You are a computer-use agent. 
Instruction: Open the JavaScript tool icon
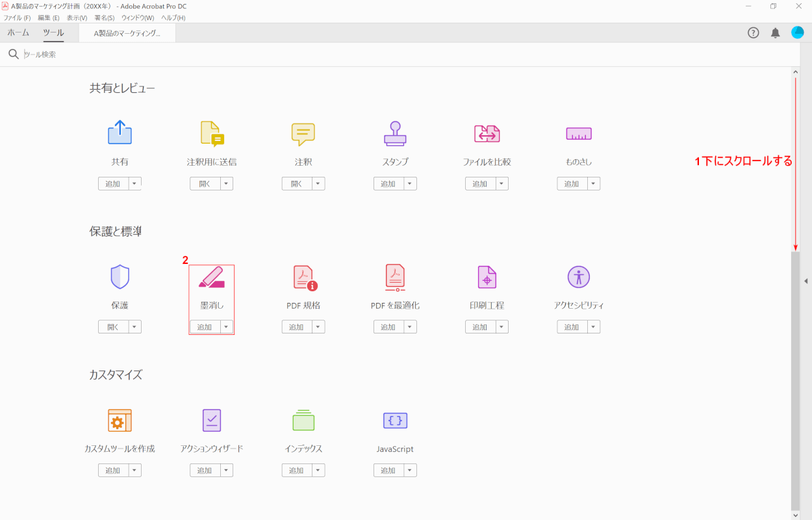coord(395,421)
